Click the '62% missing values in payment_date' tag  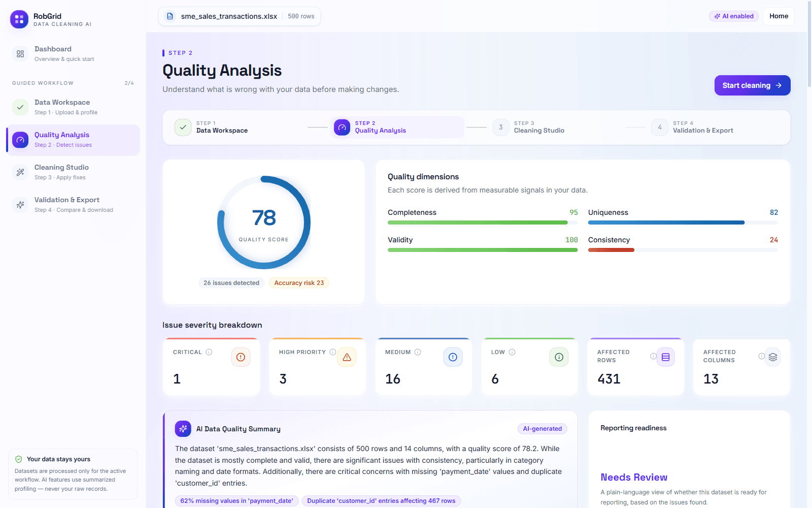[236, 501]
